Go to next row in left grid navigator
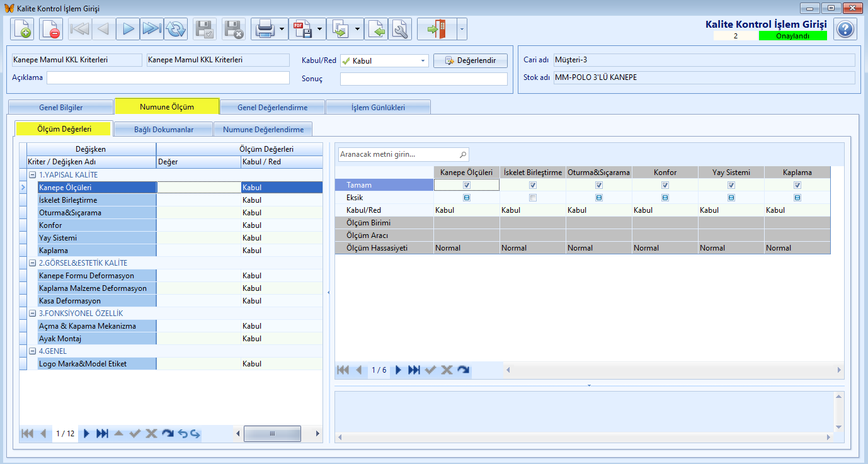Screen dimensions: 868x464 pos(87,434)
